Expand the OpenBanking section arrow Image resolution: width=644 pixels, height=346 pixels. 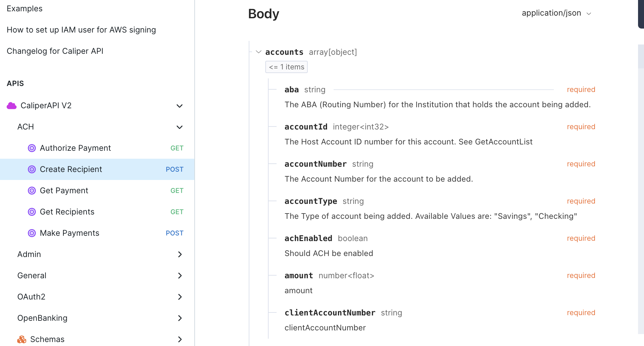click(180, 318)
